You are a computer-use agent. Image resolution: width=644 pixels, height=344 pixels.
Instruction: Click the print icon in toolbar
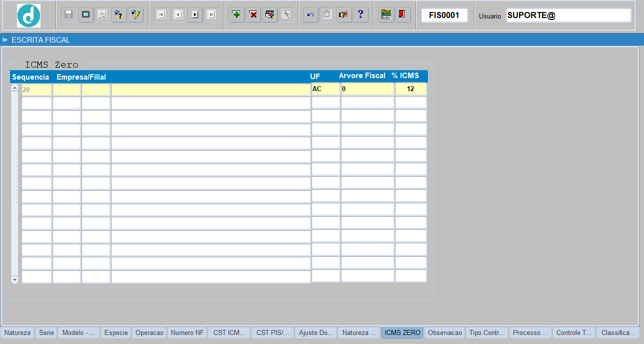tap(102, 15)
